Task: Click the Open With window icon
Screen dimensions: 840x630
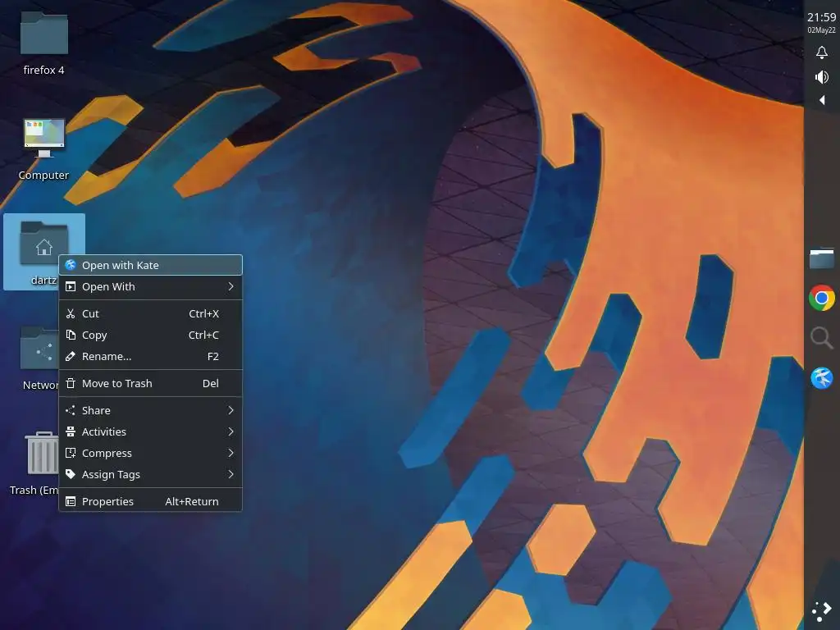Action: tap(71, 286)
